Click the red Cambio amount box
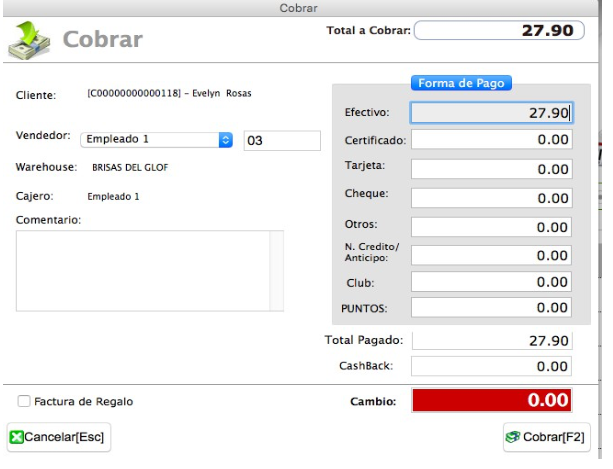 pos(492,400)
